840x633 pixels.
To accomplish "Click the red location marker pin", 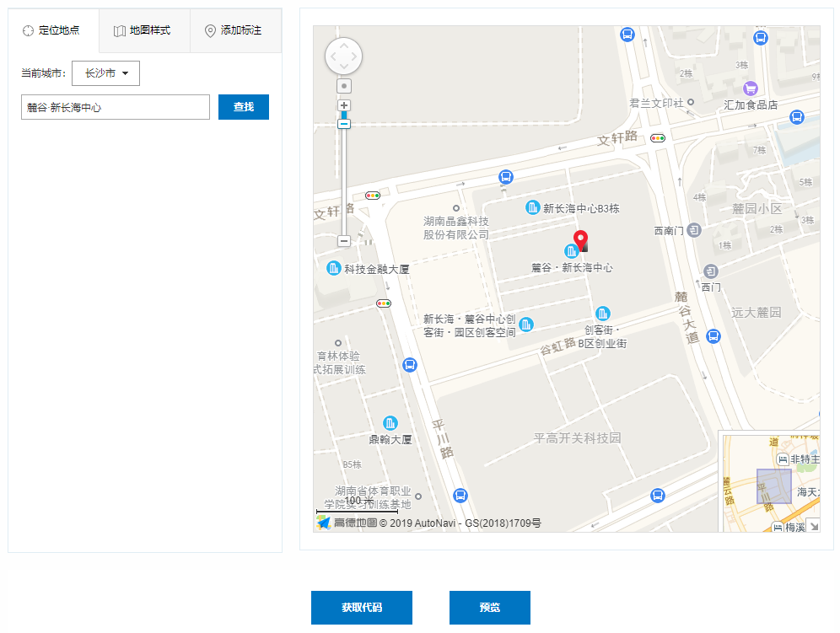I will (581, 240).
